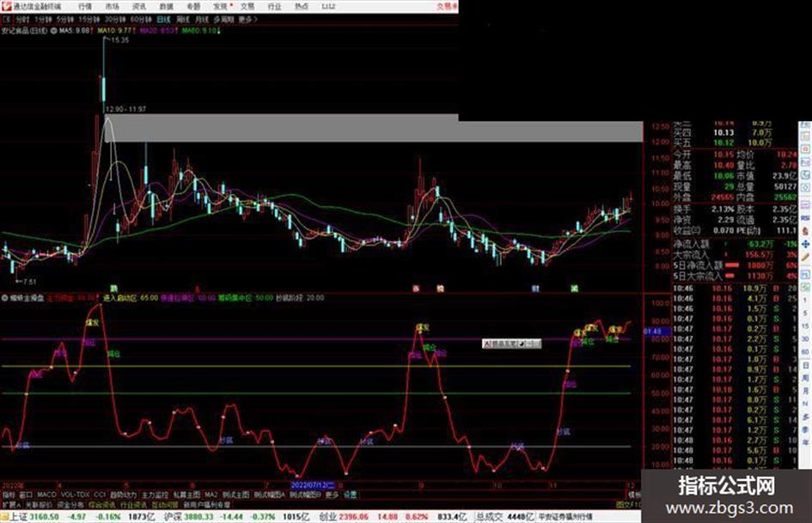Viewport: 812px width, 523px height.
Task: Open the 资讯 menu
Action: coord(139,6)
